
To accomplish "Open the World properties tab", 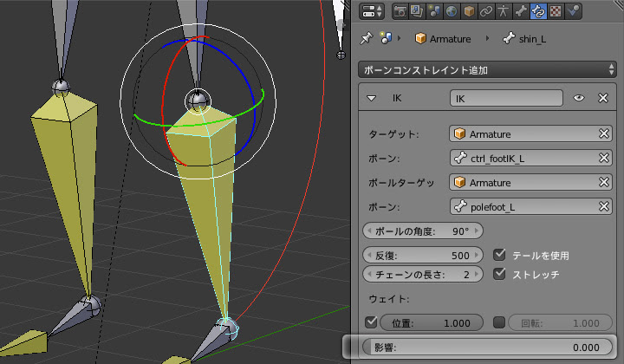I will coord(452,11).
